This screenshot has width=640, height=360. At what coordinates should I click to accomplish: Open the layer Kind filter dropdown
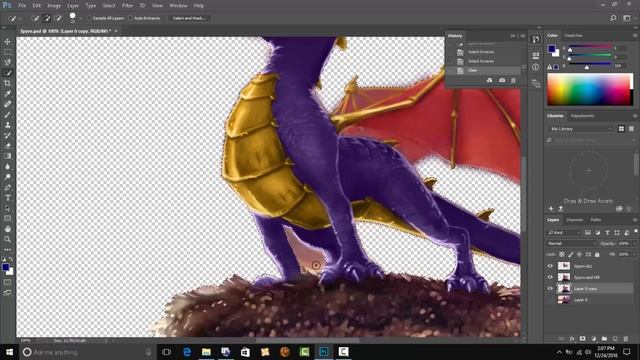click(564, 233)
